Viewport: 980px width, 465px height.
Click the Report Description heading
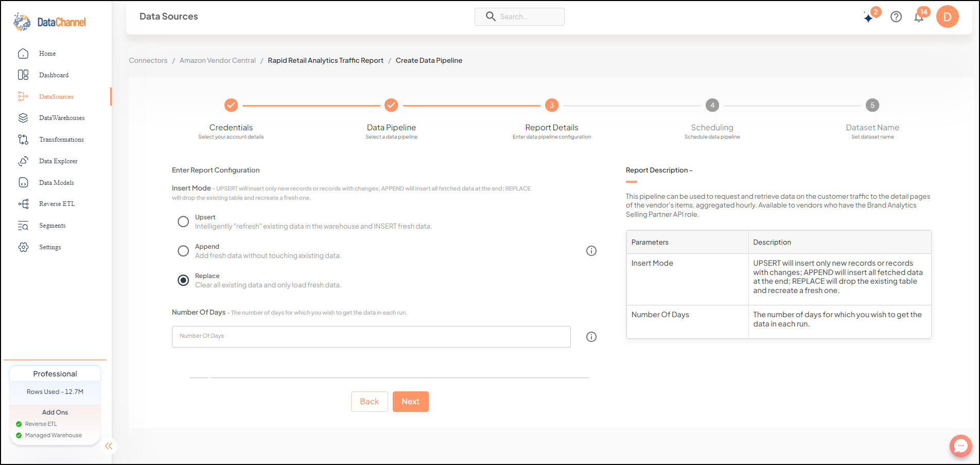tap(659, 170)
